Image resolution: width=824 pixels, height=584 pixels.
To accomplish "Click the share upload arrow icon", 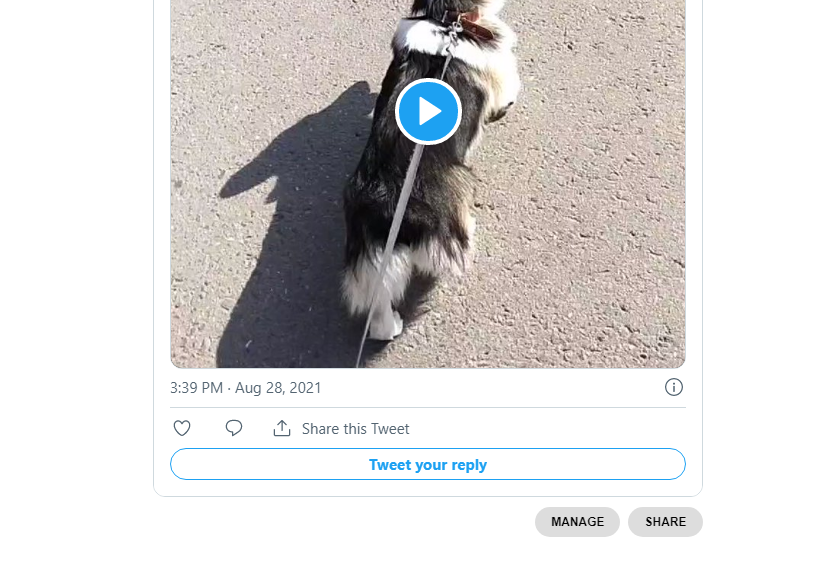I will (282, 428).
